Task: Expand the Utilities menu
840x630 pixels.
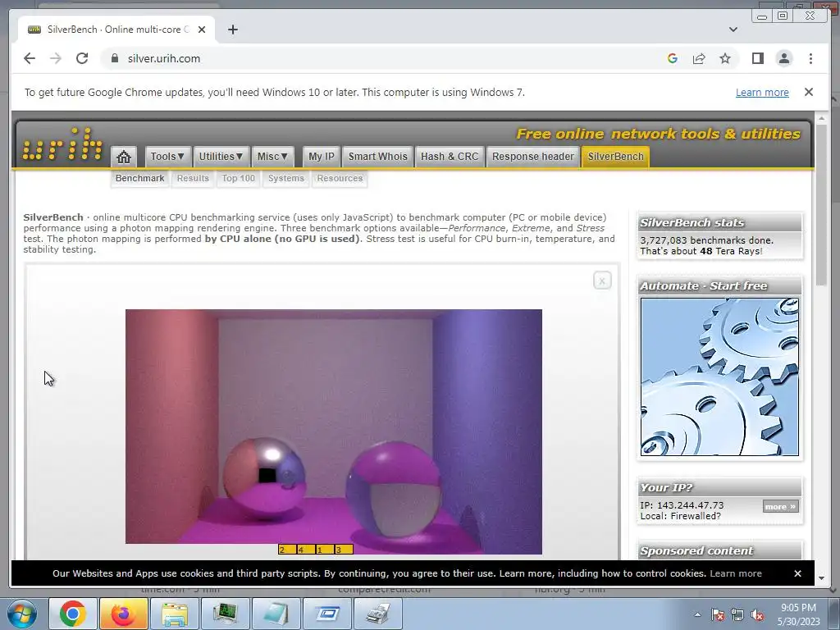Action: tap(221, 157)
